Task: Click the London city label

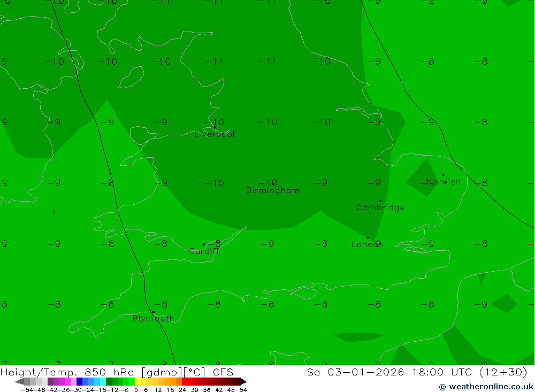Action: (367, 244)
